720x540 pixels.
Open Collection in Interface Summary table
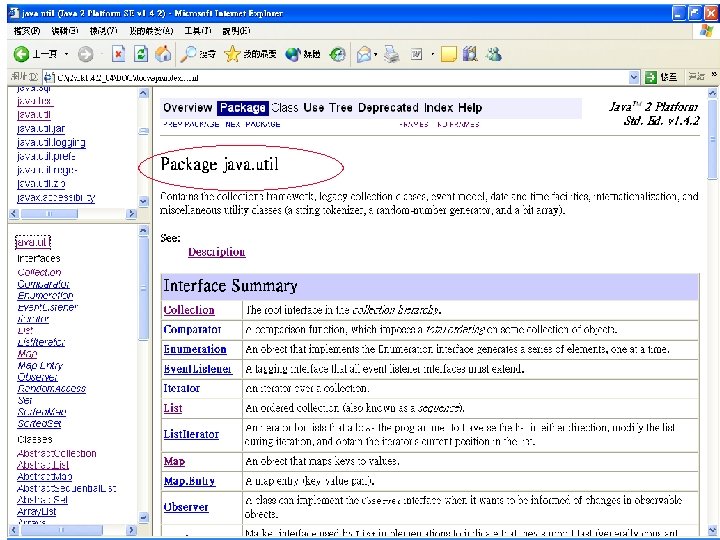tap(189, 310)
